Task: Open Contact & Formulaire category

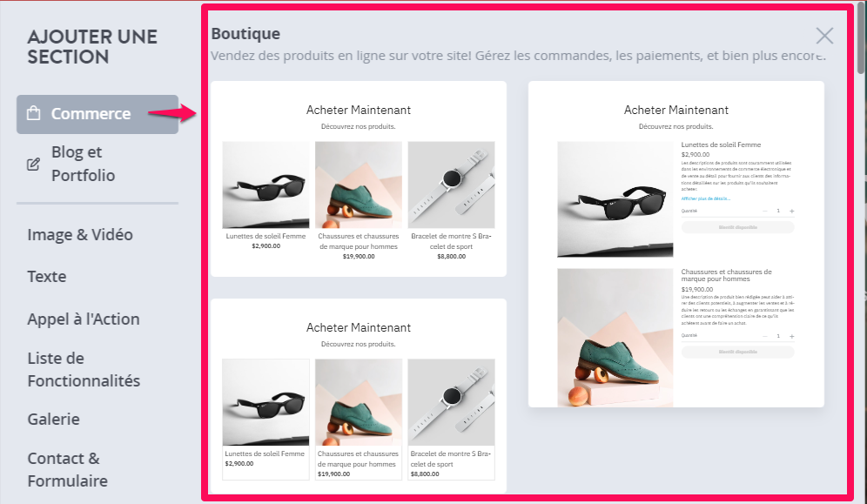Action: point(67,470)
